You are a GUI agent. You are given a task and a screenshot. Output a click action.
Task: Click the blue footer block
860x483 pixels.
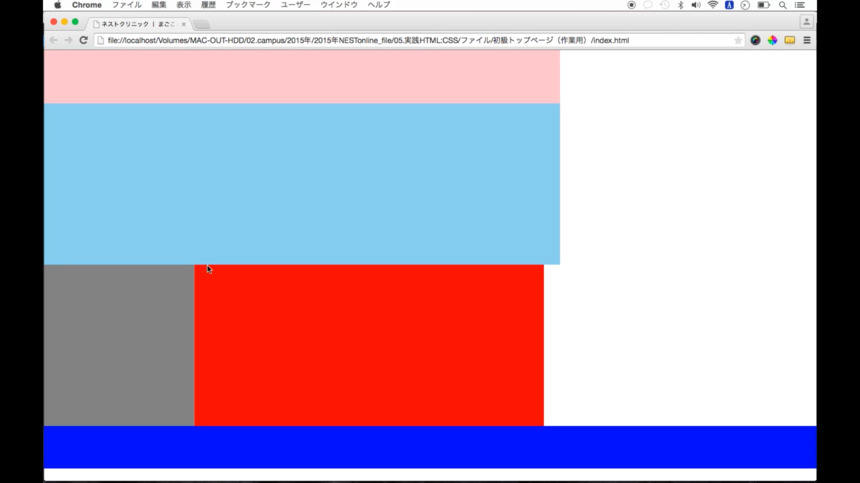(x=430, y=447)
